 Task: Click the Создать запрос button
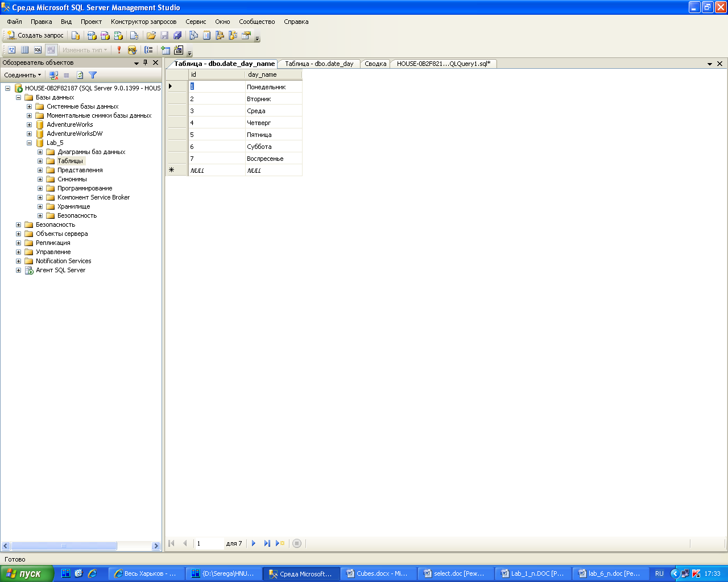(x=36, y=35)
